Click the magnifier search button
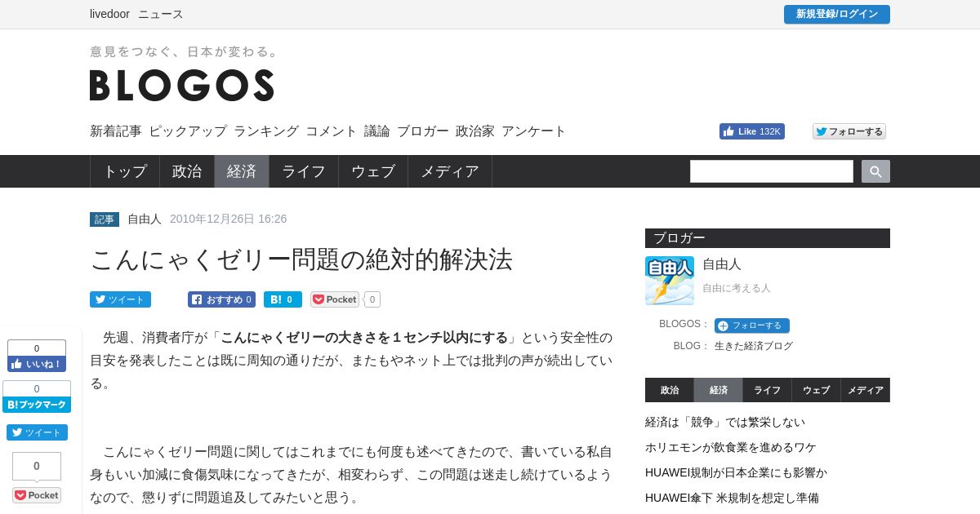 (875, 171)
